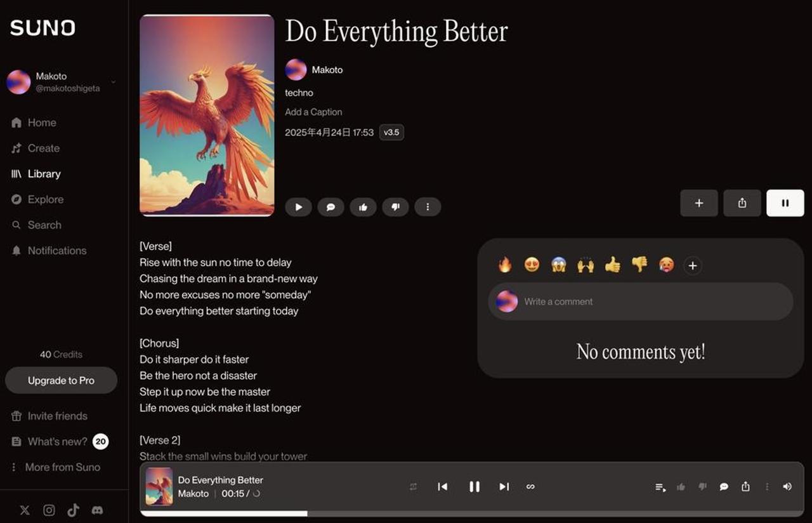The height and width of the screenshot is (523, 812).
Task: Open the Create page in the sidebar
Action: [43, 148]
